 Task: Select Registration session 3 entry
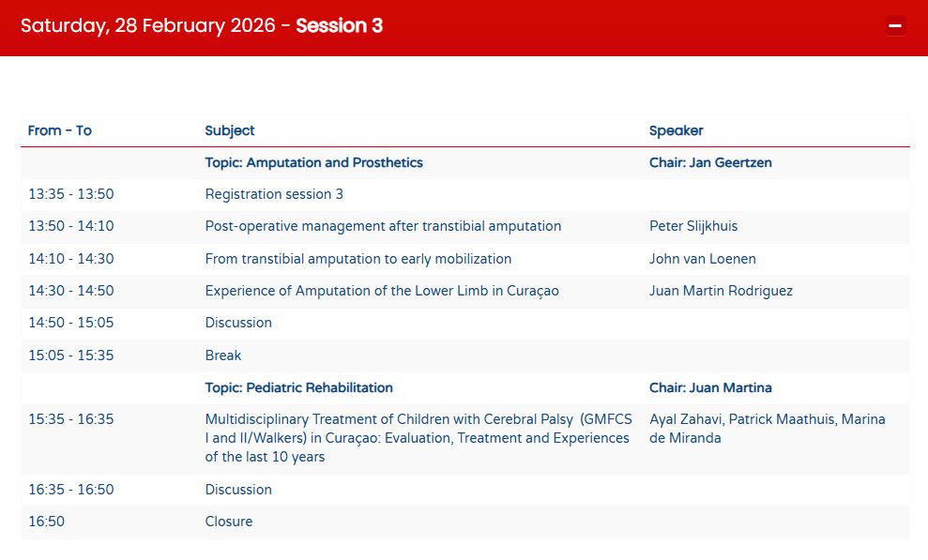(274, 194)
